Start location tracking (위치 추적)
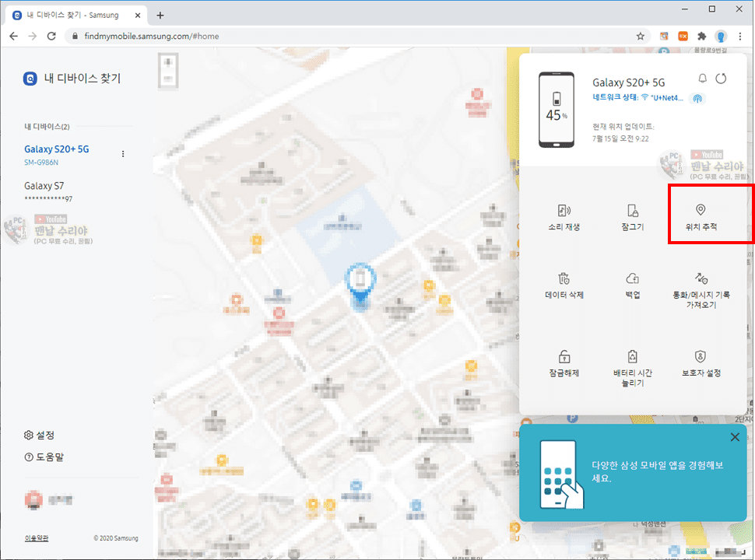The image size is (755, 560). point(701,217)
